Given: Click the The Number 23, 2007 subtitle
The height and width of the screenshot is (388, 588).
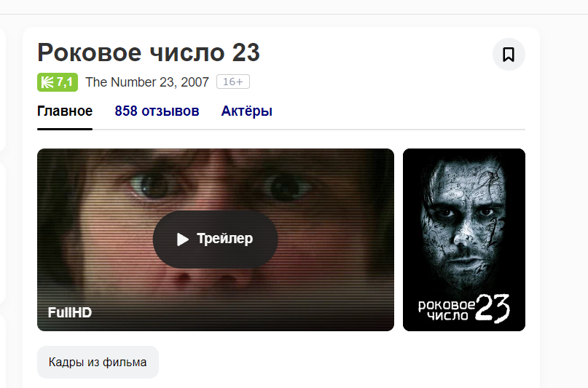Looking at the screenshot, I should (147, 82).
